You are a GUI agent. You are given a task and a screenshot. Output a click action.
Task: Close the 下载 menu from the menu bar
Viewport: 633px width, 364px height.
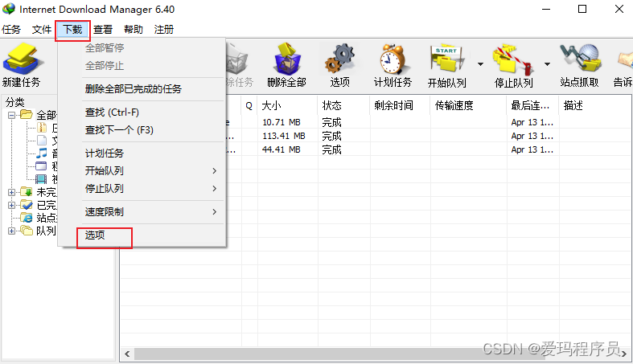pos(72,30)
